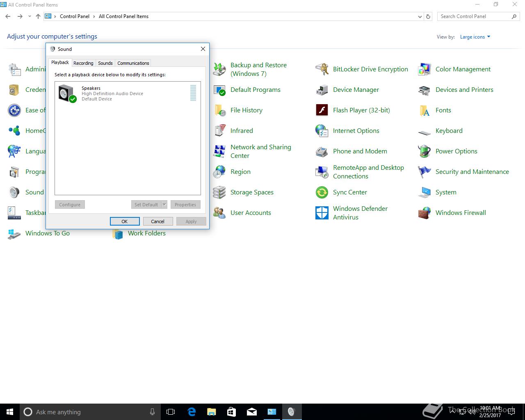Screen dimensions: 525x420
Task: Open Task View on the taskbar
Action: click(171, 412)
